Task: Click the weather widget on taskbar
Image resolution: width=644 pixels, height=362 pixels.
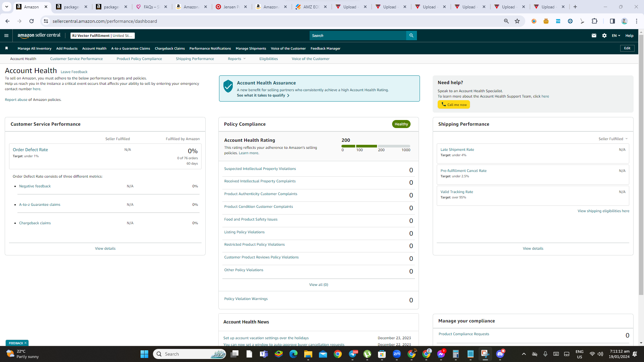Action: (23, 354)
